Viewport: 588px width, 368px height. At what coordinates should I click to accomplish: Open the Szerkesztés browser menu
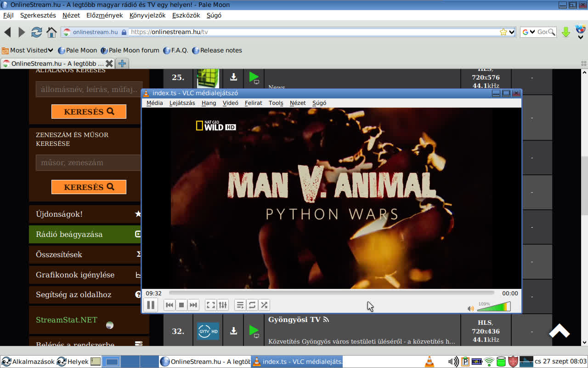[38, 15]
